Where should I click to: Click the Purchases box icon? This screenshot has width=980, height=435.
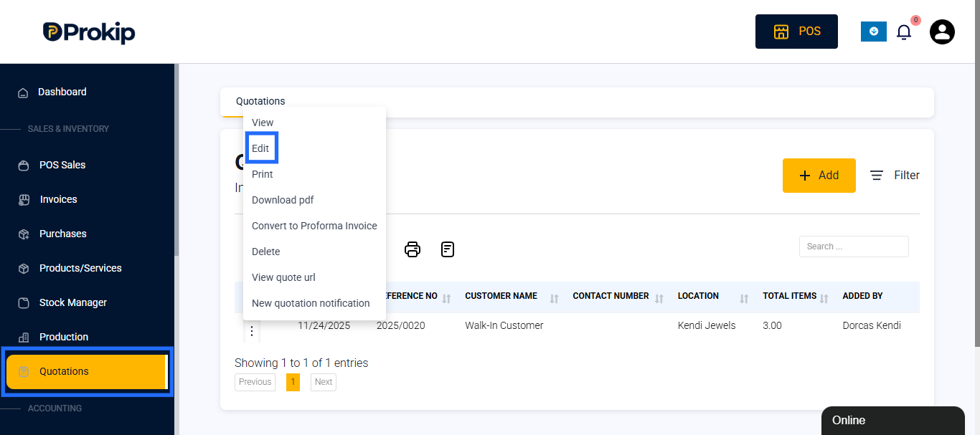pos(24,234)
